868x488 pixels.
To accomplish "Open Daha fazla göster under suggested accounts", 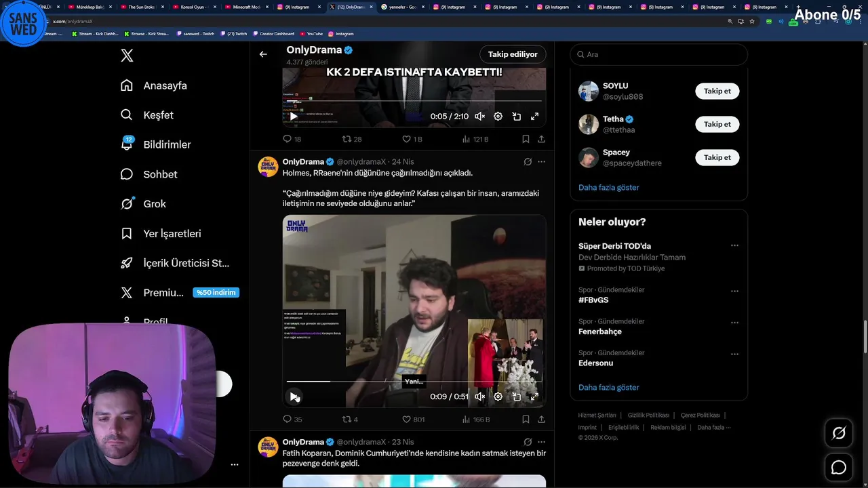I will (608, 188).
